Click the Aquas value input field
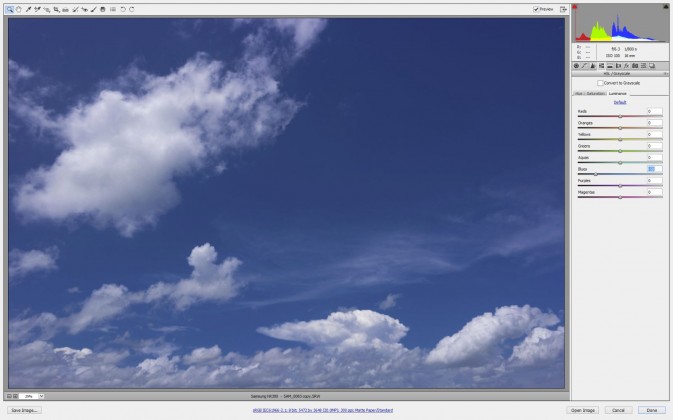This screenshot has height=420, width=673. coord(655,157)
